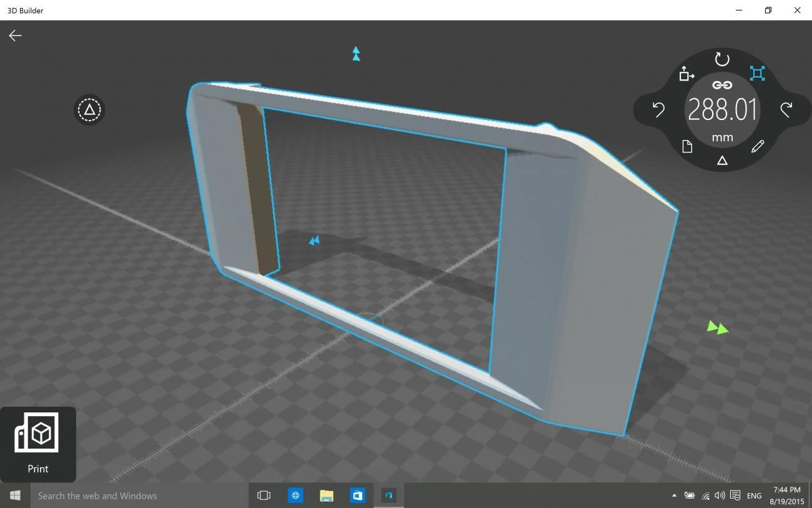Click the green scale handle arrow
The image size is (812, 508).
pos(717,327)
